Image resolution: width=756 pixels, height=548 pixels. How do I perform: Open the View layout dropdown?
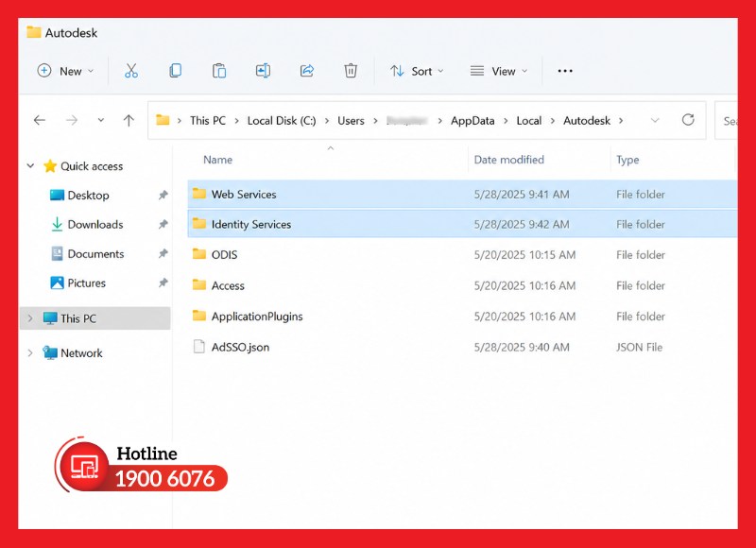point(499,71)
